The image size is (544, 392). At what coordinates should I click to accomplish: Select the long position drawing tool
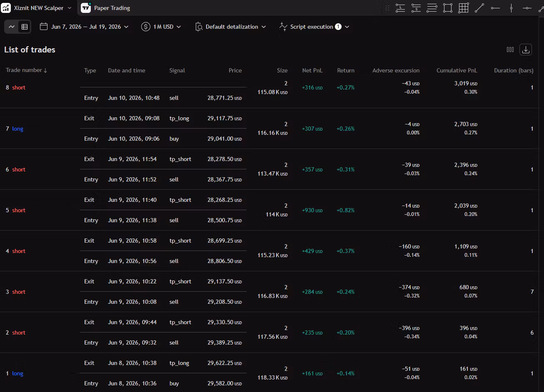tap(400, 8)
